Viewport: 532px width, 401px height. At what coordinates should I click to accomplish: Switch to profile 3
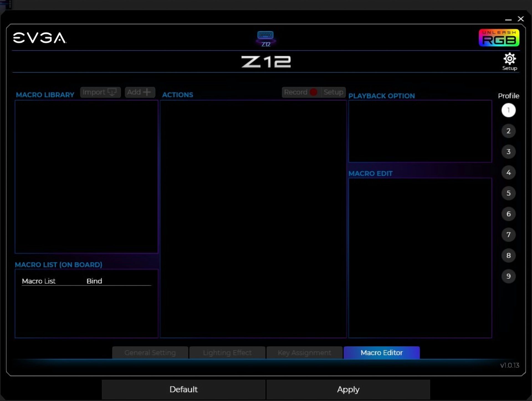click(508, 152)
